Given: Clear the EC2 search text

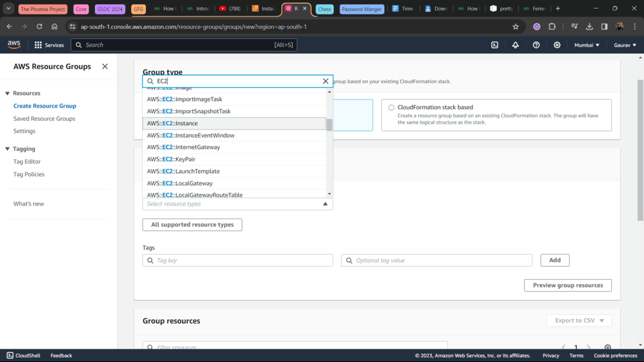Looking at the screenshot, I should coord(325,81).
